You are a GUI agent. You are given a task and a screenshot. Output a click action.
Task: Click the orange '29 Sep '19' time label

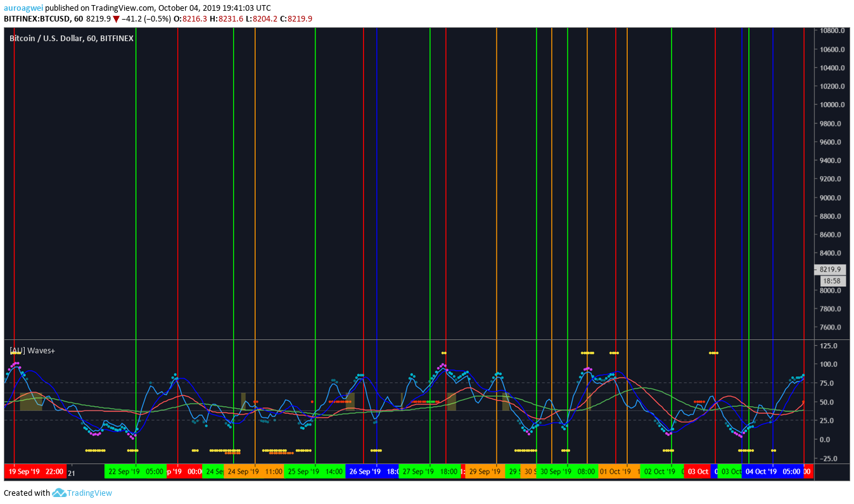pyautogui.click(x=485, y=472)
